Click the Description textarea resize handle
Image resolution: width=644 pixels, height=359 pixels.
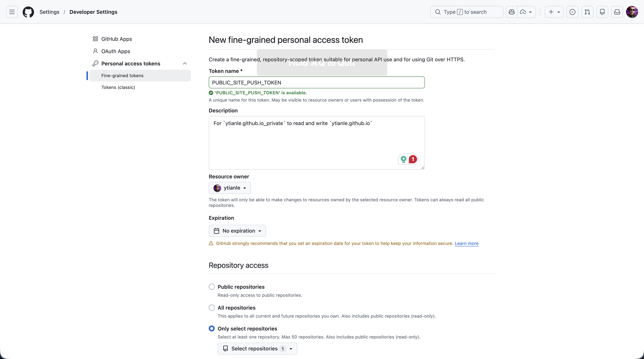pyautogui.click(x=422, y=168)
